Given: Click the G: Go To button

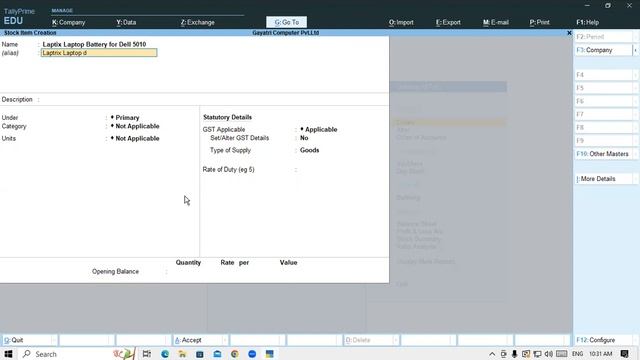Looking at the screenshot, I should [x=287, y=22].
